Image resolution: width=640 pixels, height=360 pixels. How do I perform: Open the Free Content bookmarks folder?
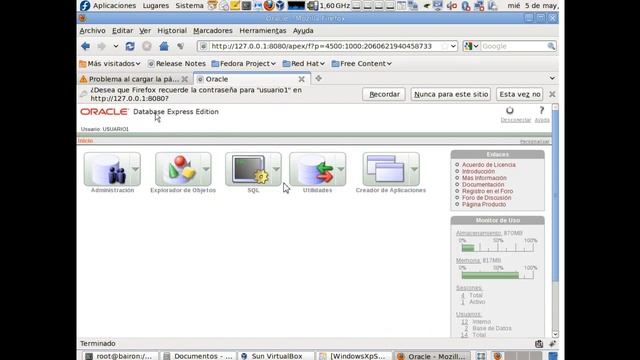pos(362,64)
